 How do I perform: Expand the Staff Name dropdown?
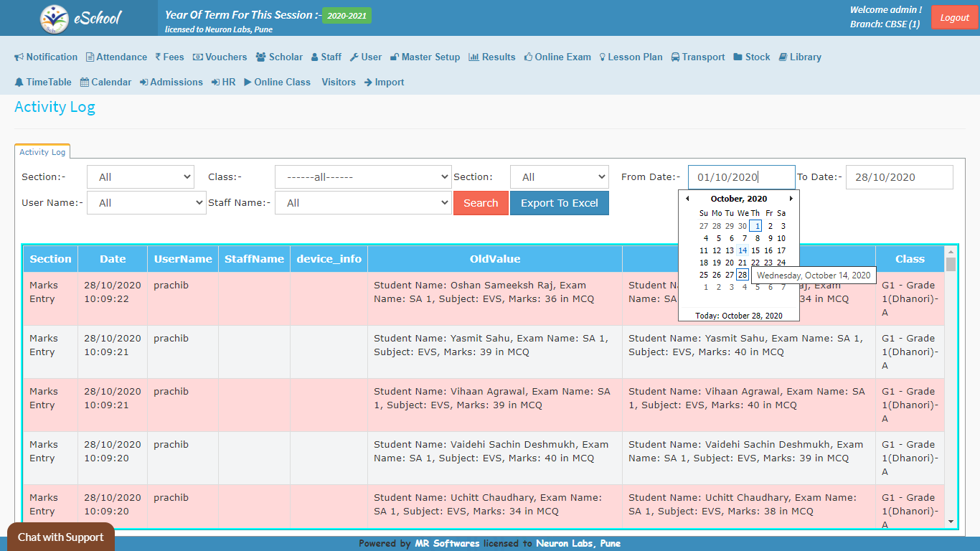362,203
